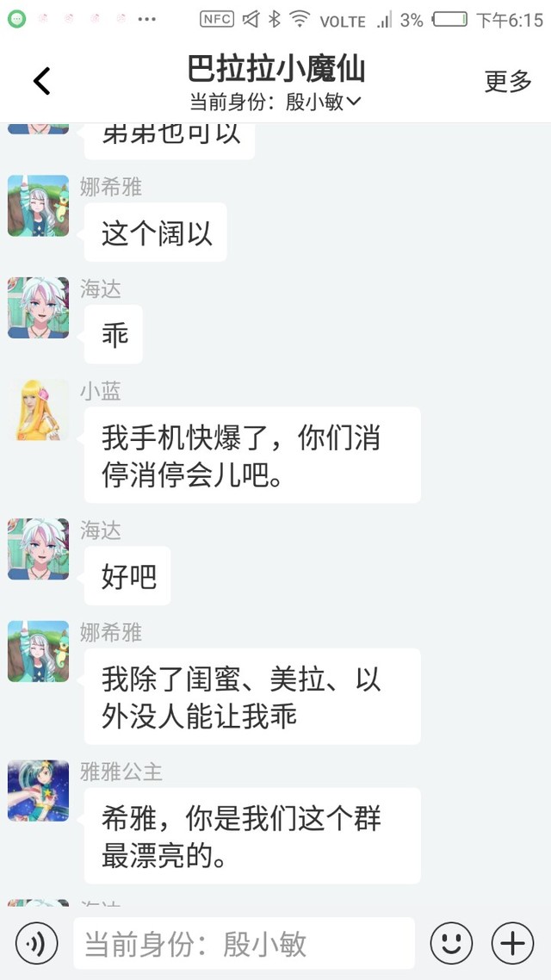This screenshot has height=980, width=551.
Task: Tap the 希雅，你是我们这个群 message bubble
Action: click(x=252, y=835)
